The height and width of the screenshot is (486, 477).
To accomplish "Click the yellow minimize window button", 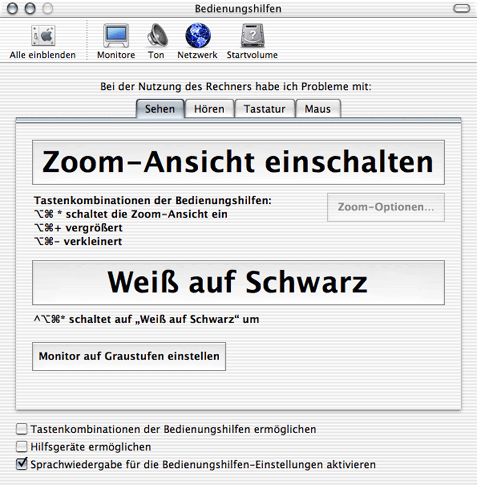I will (30, 9).
